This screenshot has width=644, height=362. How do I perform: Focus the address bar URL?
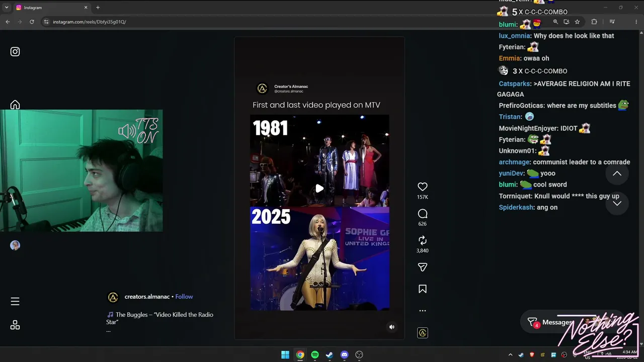90,22
